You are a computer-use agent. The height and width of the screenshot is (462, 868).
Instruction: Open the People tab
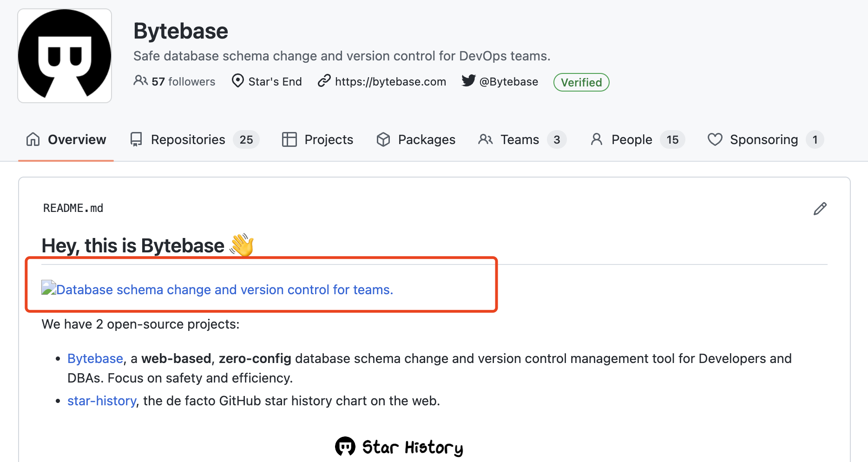tap(638, 139)
